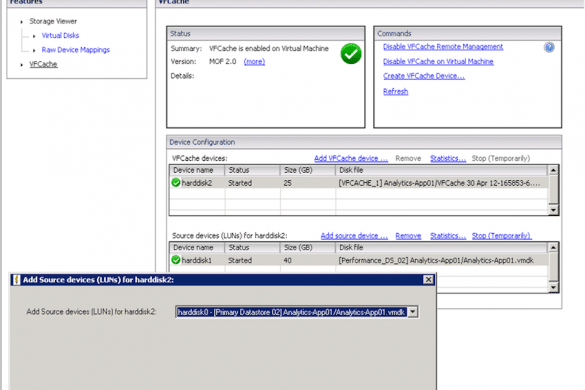This screenshot has height=390, width=585.
Task: Click the (more) version link
Action: tap(254, 62)
